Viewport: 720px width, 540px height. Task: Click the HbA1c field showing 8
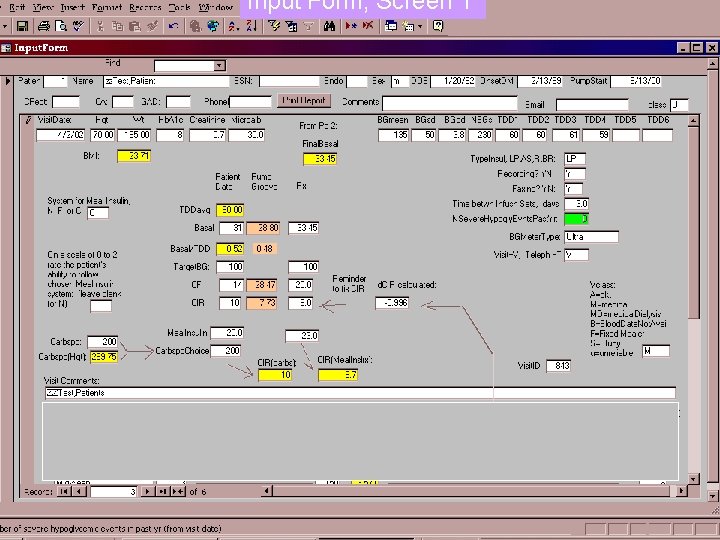[x=170, y=135]
